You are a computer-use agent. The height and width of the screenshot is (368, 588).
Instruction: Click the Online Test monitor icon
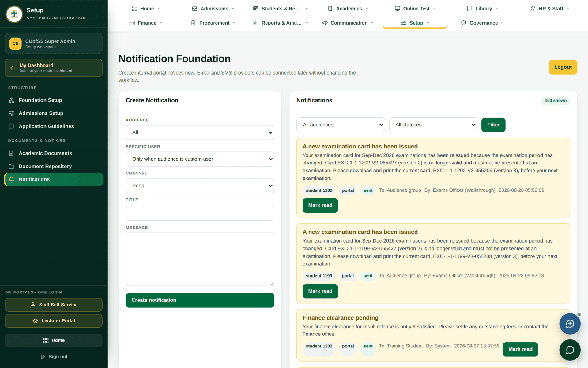[398, 9]
